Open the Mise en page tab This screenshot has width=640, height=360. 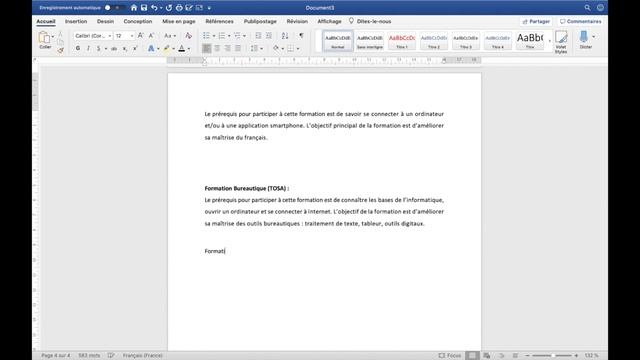coord(179,21)
